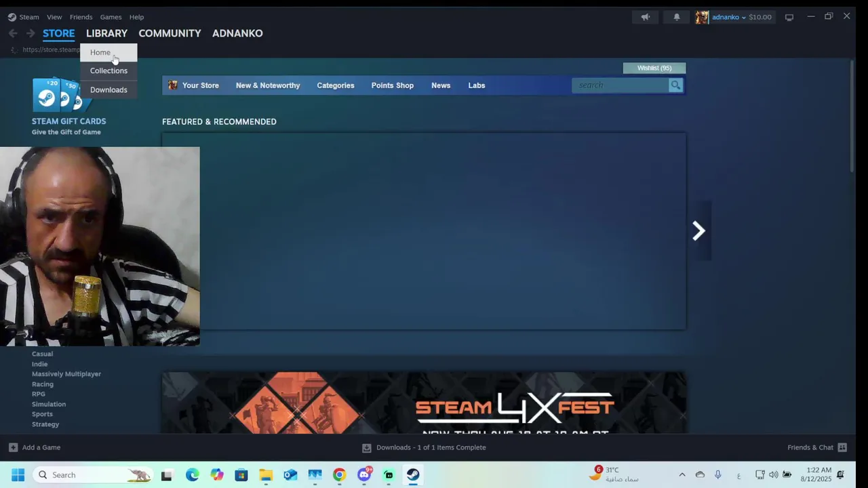The width and height of the screenshot is (868, 488).
Task: Open the Wishlist (95) button
Action: point(654,68)
